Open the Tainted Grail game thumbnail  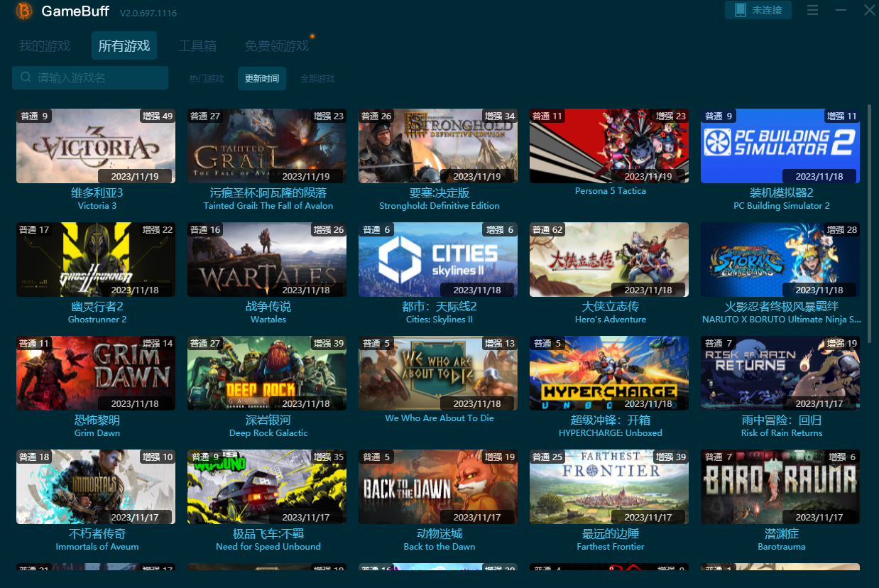tap(267, 146)
